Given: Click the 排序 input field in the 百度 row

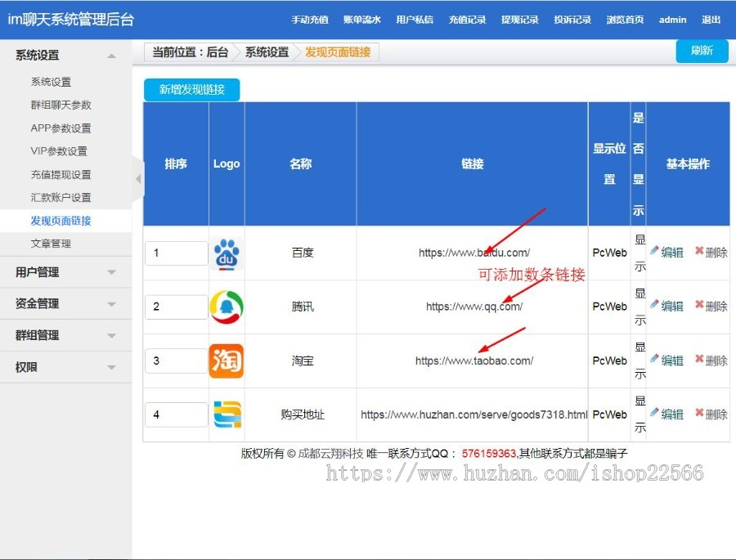Looking at the screenshot, I should point(175,253).
